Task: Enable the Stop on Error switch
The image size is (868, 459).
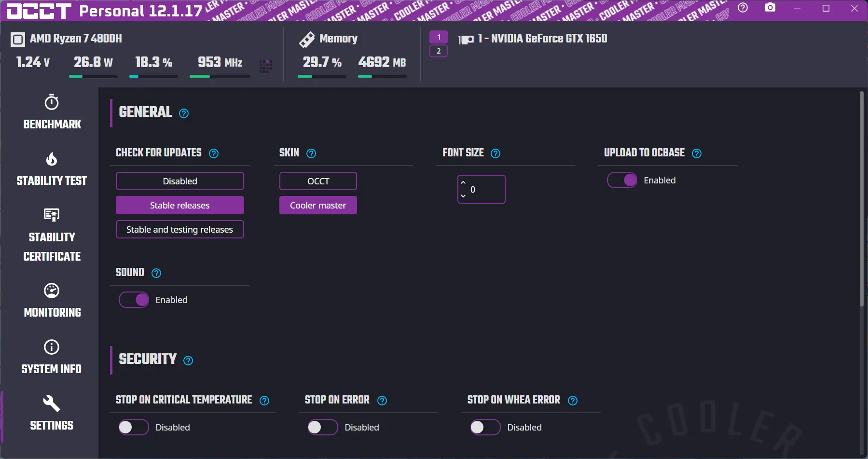Action: [323, 427]
